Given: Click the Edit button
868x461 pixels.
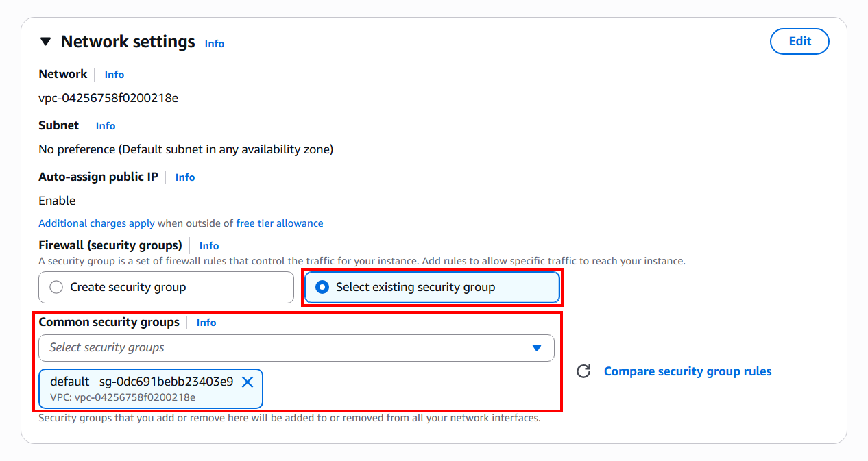Looking at the screenshot, I should (799, 41).
